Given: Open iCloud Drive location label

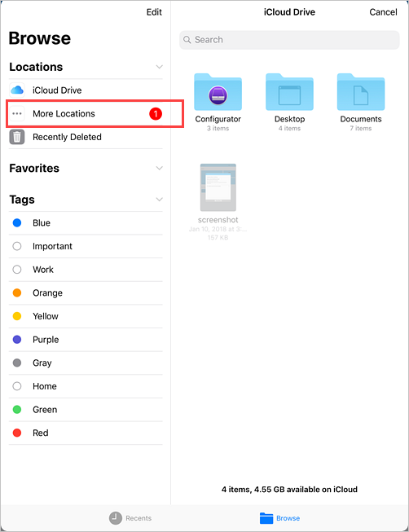Looking at the screenshot, I should pos(57,90).
